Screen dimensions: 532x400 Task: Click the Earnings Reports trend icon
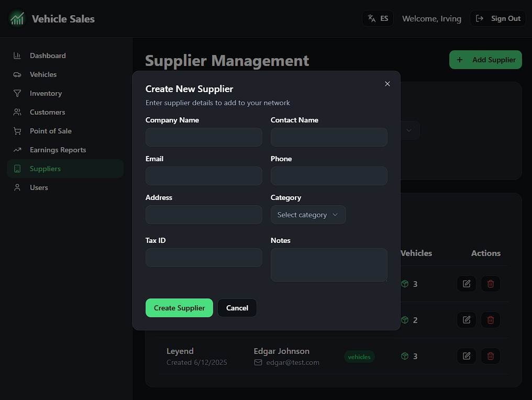click(x=17, y=150)
